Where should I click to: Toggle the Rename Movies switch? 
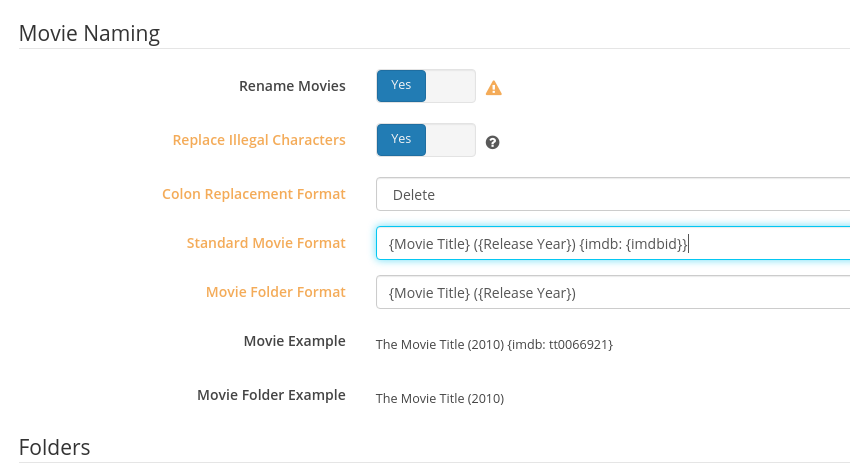(425, 86)
